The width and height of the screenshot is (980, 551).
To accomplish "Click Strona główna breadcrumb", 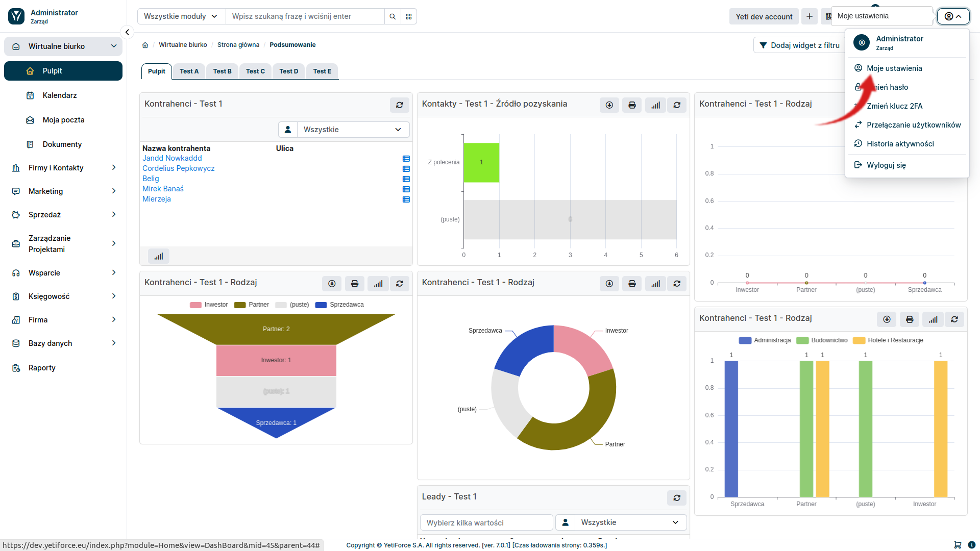I will [238, 45].
